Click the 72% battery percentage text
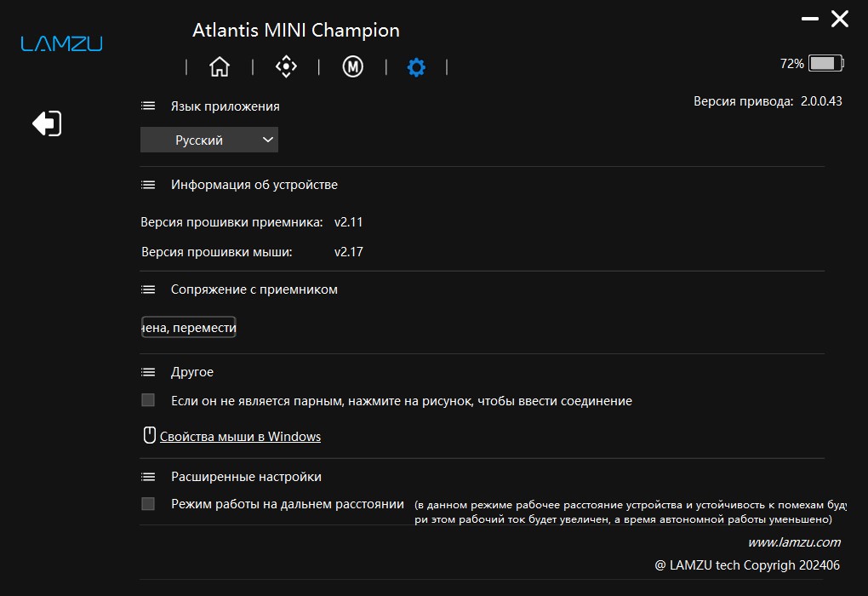This screenshot has width=868, height=596. coord(791,64)
